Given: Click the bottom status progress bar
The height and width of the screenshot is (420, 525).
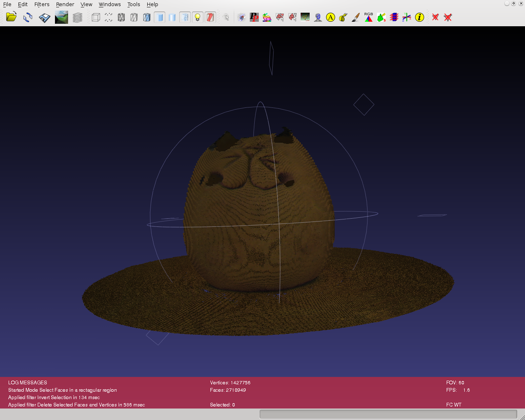Looking at the screenshot, I should click(388, 414).
